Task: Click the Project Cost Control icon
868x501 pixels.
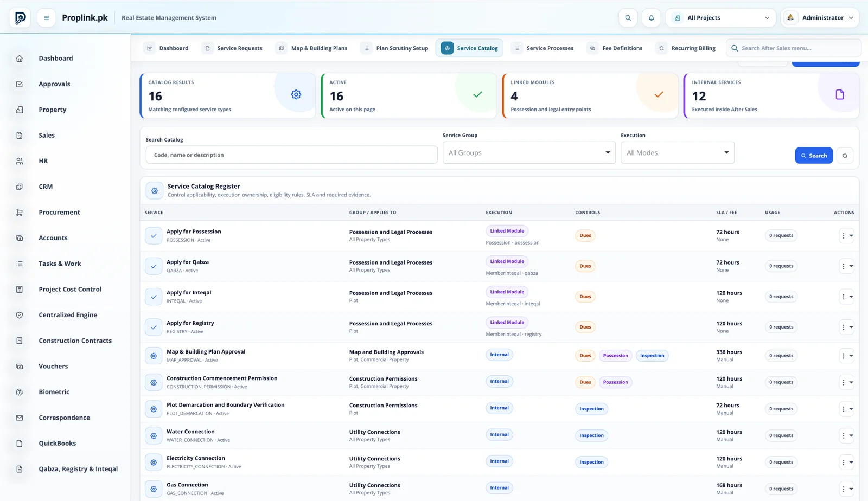Action: (x=20, y=290)
